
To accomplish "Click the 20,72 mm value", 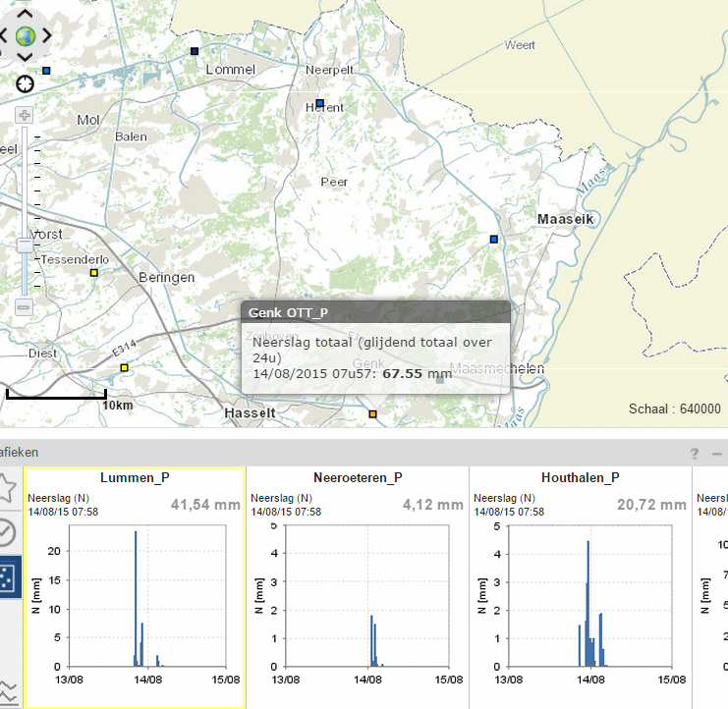I will [651, 505].
